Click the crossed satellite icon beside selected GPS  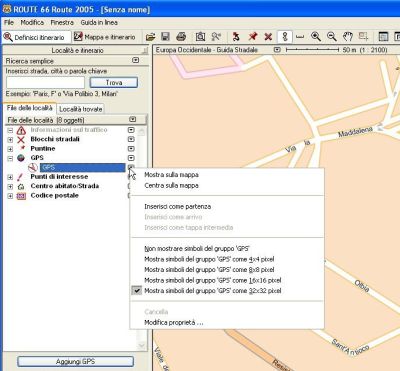[x=33, y=167]
